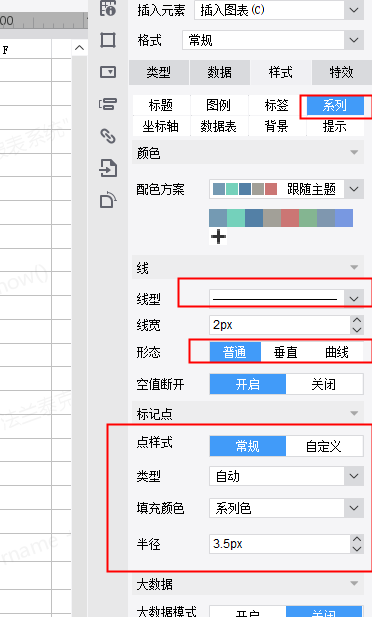Switch to the 样式 tab
This screenshot has height=617, width=372.
coord(281,72)
